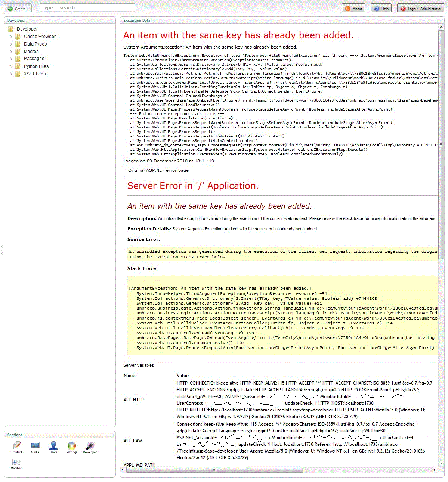Click the ALL_RAW variable name

133,441
